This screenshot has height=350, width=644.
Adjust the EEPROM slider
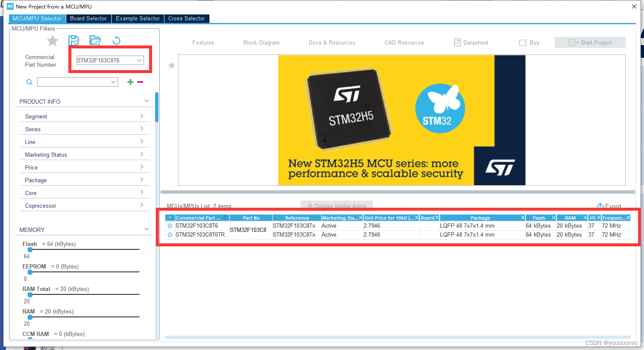pos(30,272)
